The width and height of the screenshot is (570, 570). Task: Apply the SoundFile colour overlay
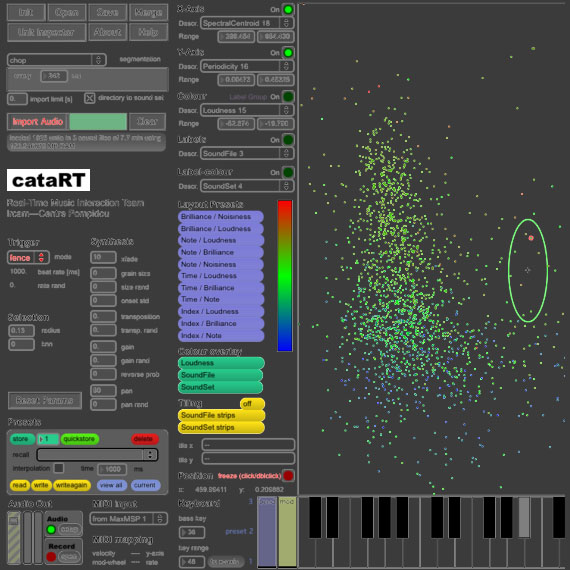(x=221, y=375)
